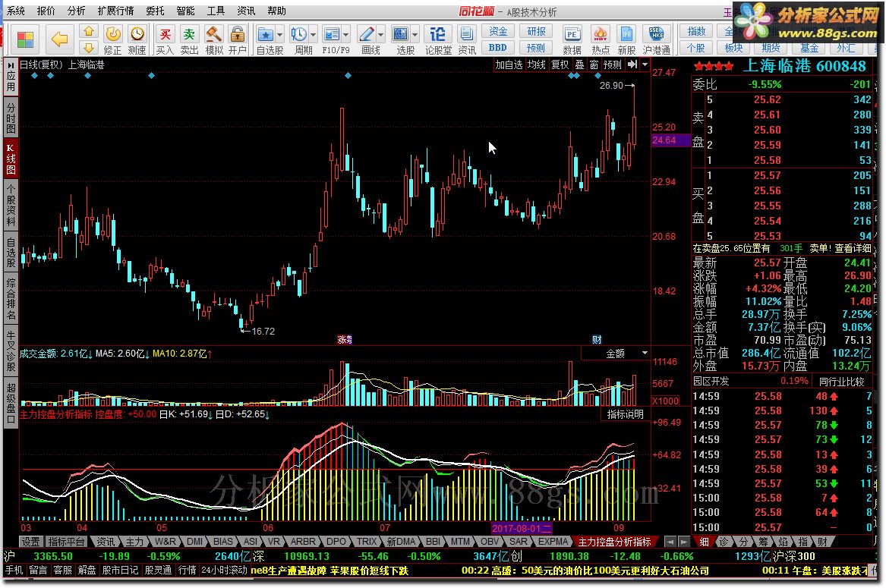
Task: Switch to the K线图 candlestick view
Action: click(x=11, y=159)
